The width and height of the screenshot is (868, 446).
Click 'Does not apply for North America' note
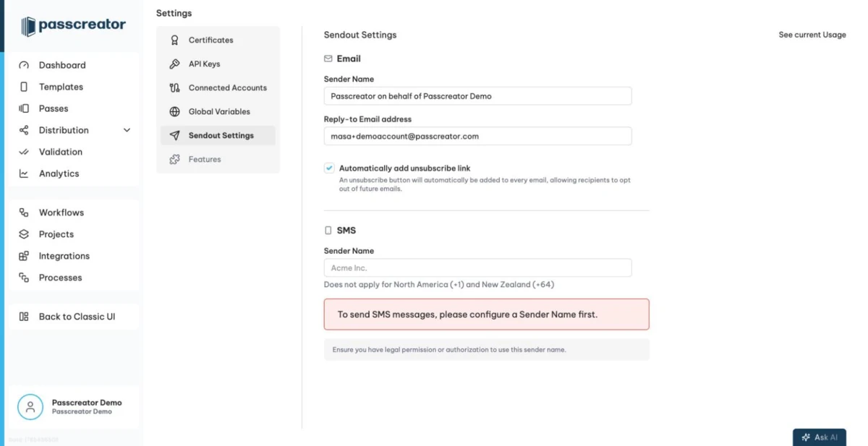(x=439, y=285)
